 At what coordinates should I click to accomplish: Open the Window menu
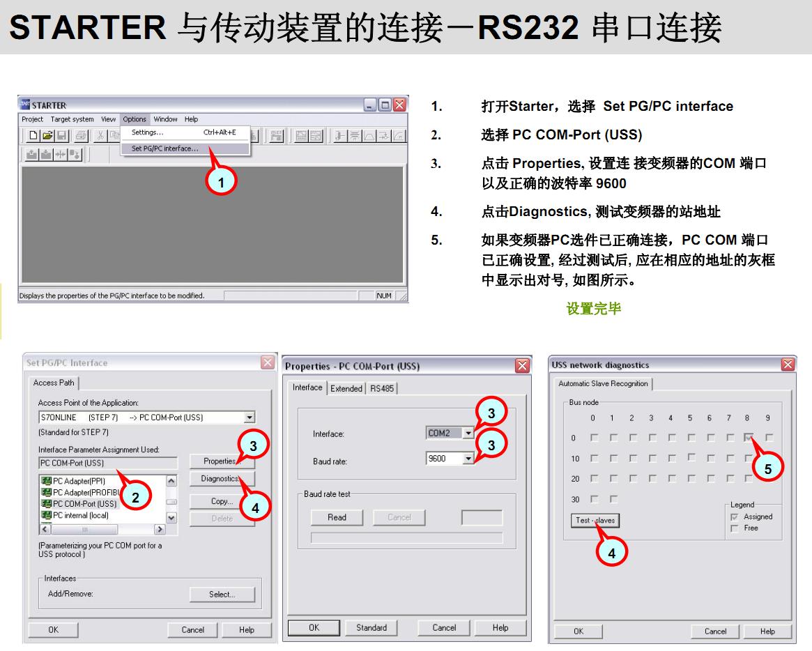click(x=165, y=119)
